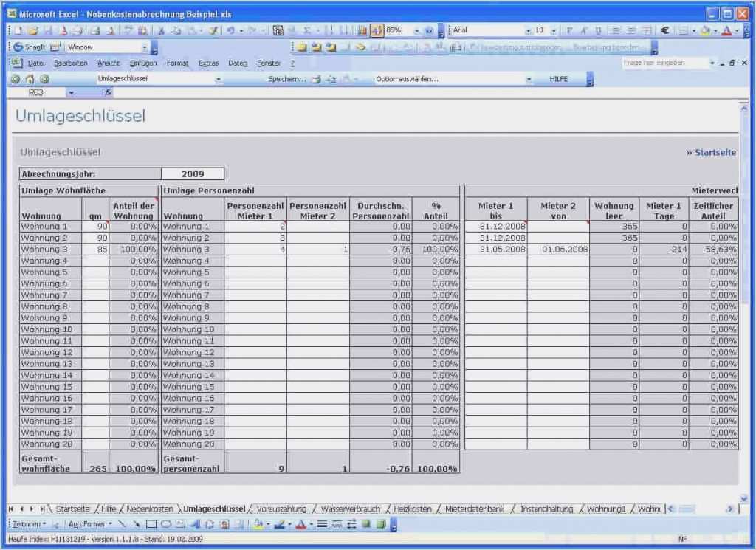Click the Insert Hyperlink icon
Viewport: 756px width, 550px height.
pos(278,30)
